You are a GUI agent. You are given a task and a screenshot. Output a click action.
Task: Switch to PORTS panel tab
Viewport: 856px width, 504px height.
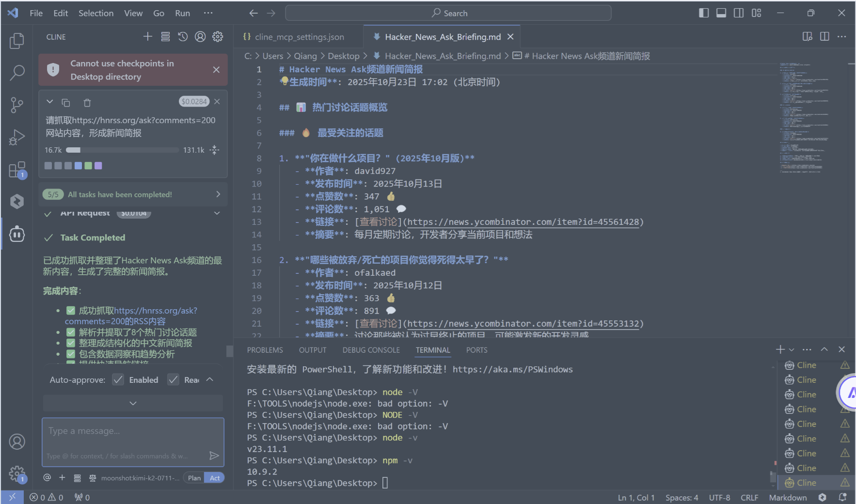pos(476,350)
